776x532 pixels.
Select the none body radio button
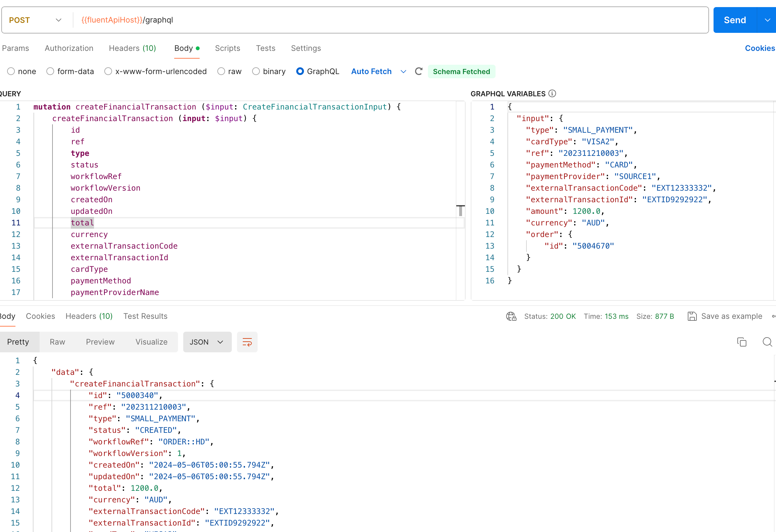tap(11, 71)
